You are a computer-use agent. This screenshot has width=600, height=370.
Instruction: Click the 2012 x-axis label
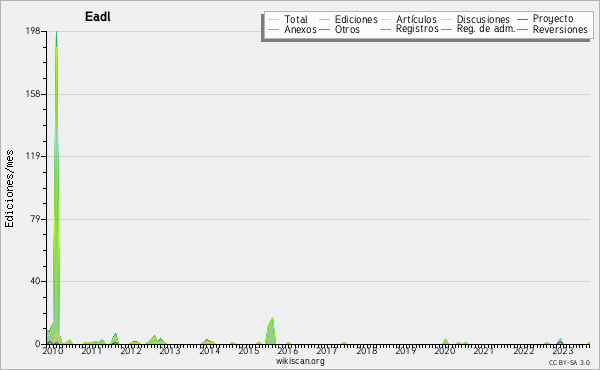pyautogui.click(x=131, y=351)
